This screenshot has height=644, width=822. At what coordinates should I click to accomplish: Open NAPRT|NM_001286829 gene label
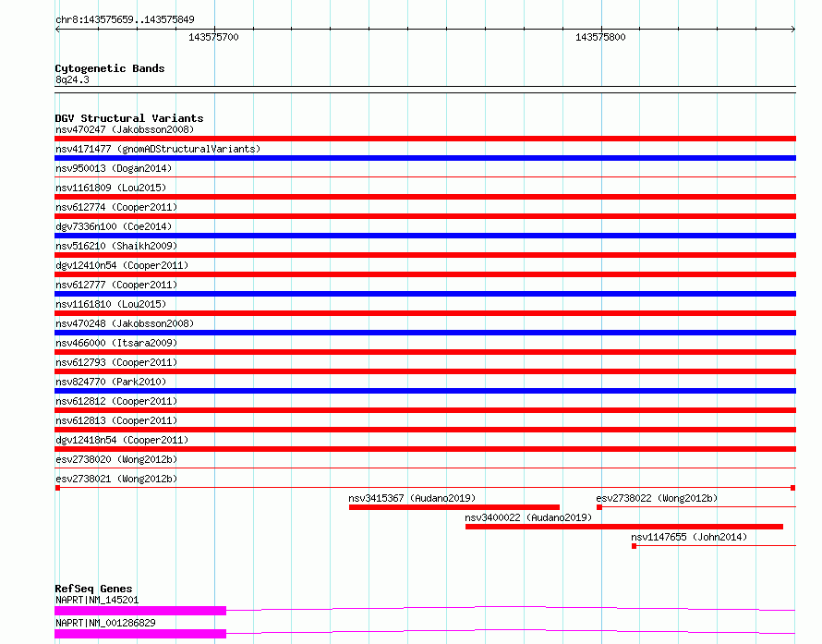click(105, 623)
